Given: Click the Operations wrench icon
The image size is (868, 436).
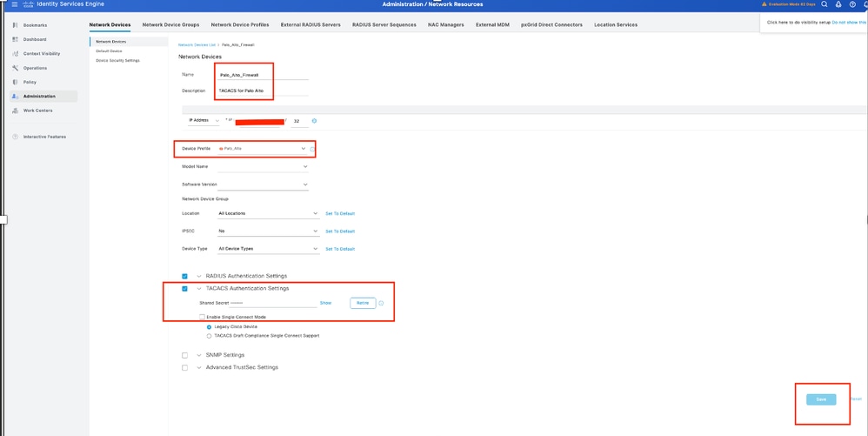Looking at the screenshot, I should click(x=15, y=68).
